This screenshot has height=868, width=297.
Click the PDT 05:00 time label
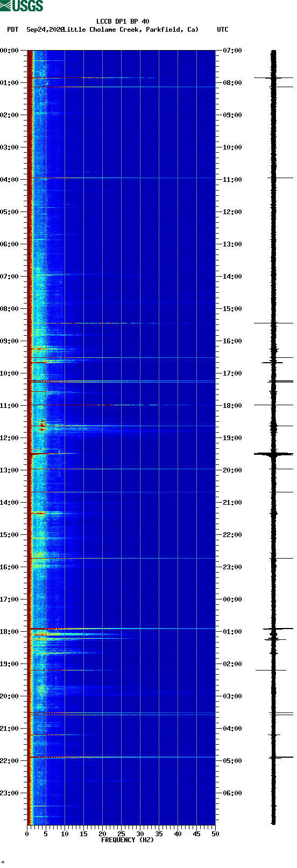point(10,212)
